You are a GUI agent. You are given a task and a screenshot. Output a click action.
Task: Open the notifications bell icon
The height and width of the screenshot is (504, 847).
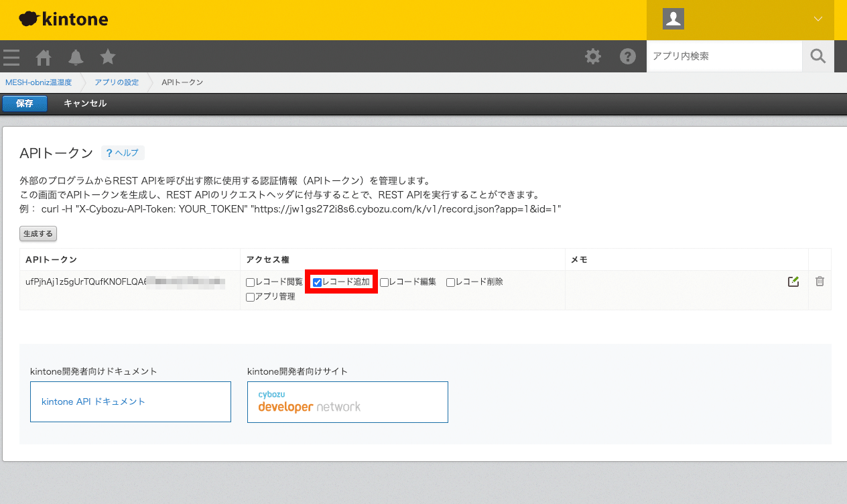(76, 57)
